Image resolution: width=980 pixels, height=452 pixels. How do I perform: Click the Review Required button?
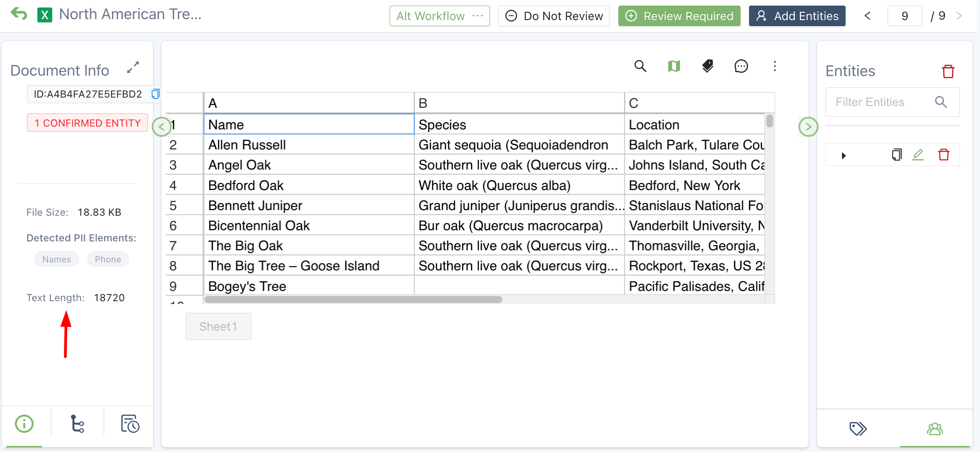click(679, 16)
